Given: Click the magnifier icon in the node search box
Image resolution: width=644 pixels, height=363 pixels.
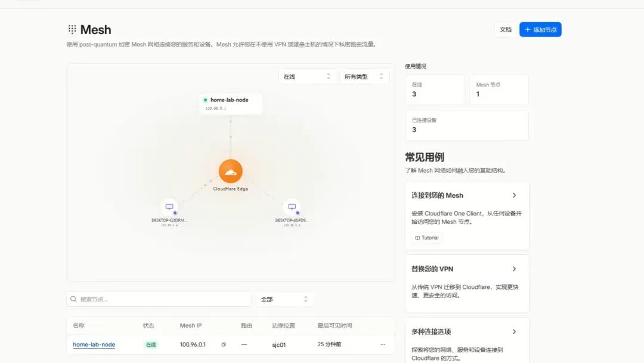Looking at the screenshot, I should click(x=73, y=299).
